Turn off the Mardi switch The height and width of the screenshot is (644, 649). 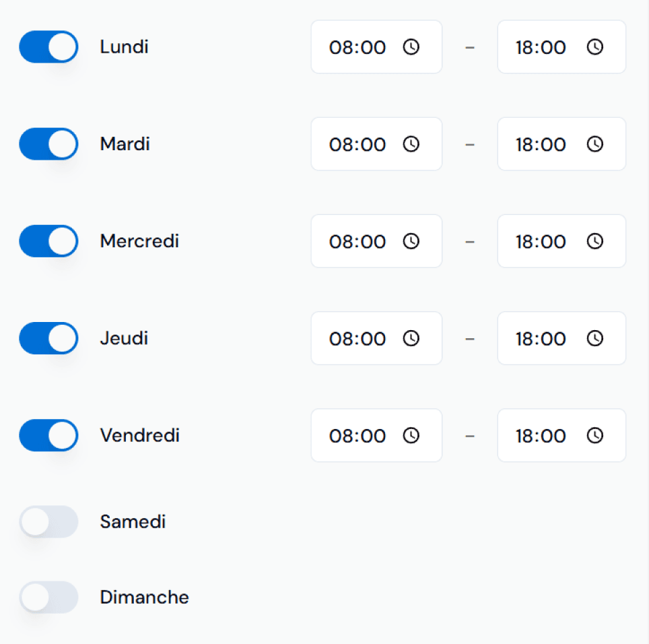[x=48, y=144]
